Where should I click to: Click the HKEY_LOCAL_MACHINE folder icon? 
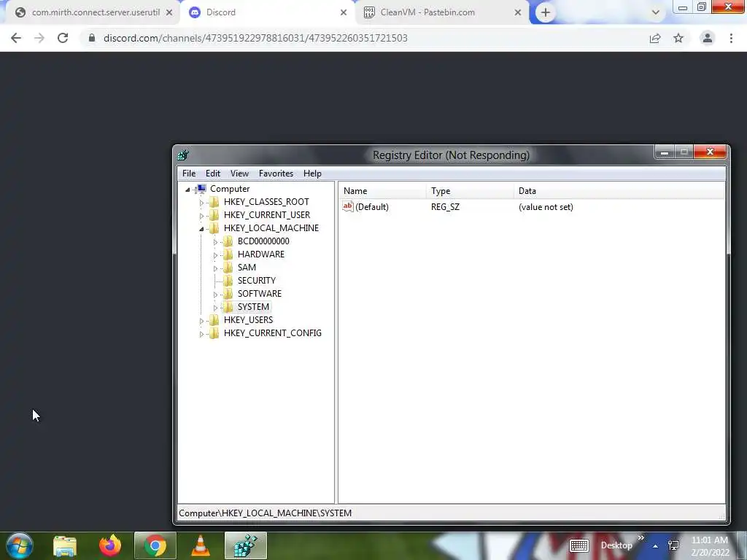click(214, 228)
